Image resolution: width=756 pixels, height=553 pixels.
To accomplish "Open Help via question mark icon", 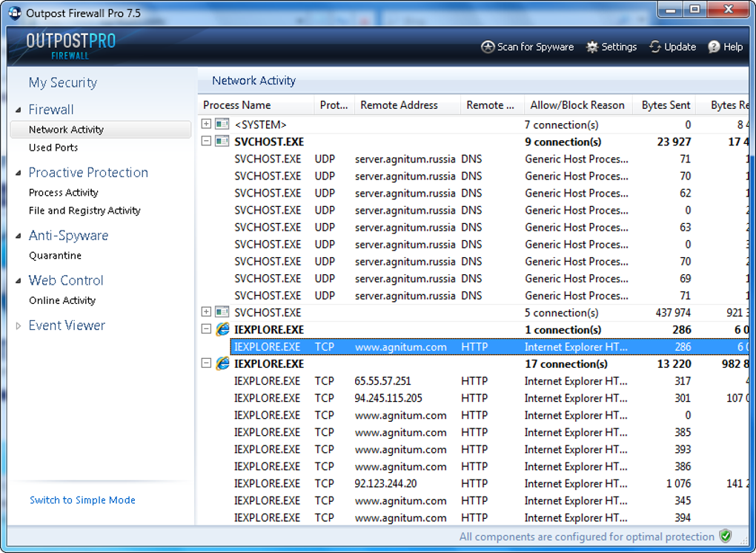I will [x=714, y=47].
